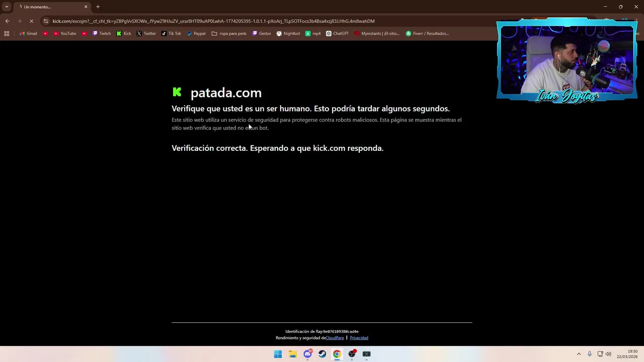Click the Ray identification text
The image size is (644, 362).
322,331
